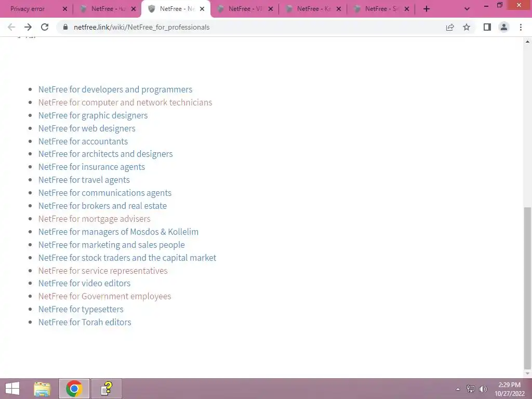This screenshot has height=399, width=532.
Task: Switch to the Privacy error tab
Action: click(32, 9)
